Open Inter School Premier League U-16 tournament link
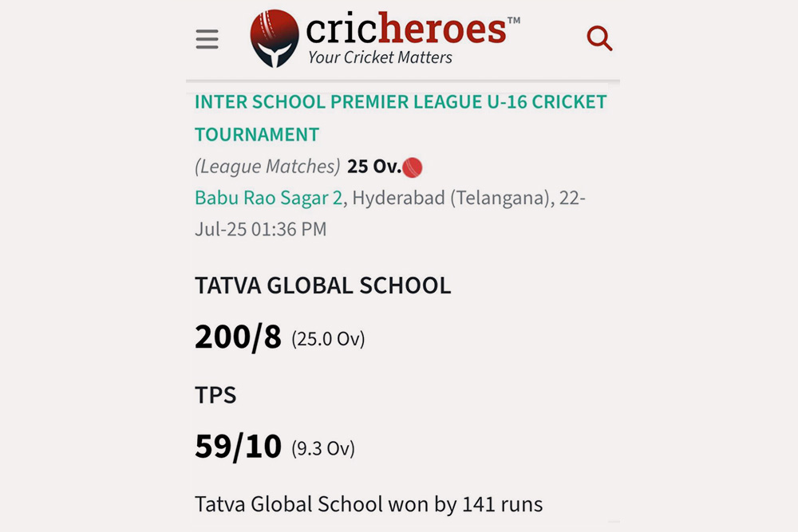The image size is (798, 532). tap(401, 103)
